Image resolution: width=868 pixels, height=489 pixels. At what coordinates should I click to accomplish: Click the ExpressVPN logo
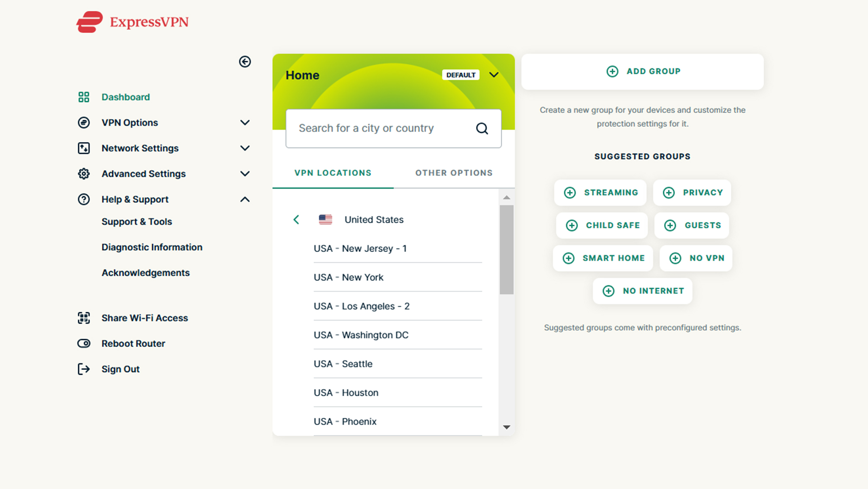pos(132,22)
